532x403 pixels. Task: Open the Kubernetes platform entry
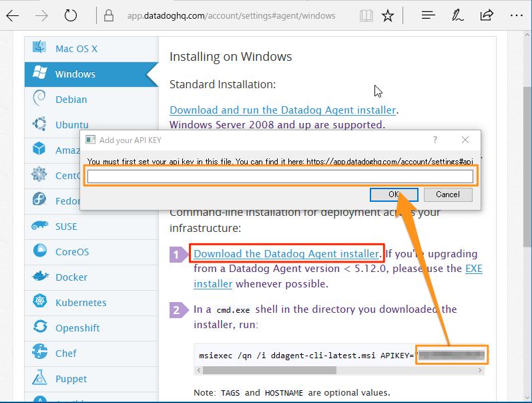(x=91, y=303)
